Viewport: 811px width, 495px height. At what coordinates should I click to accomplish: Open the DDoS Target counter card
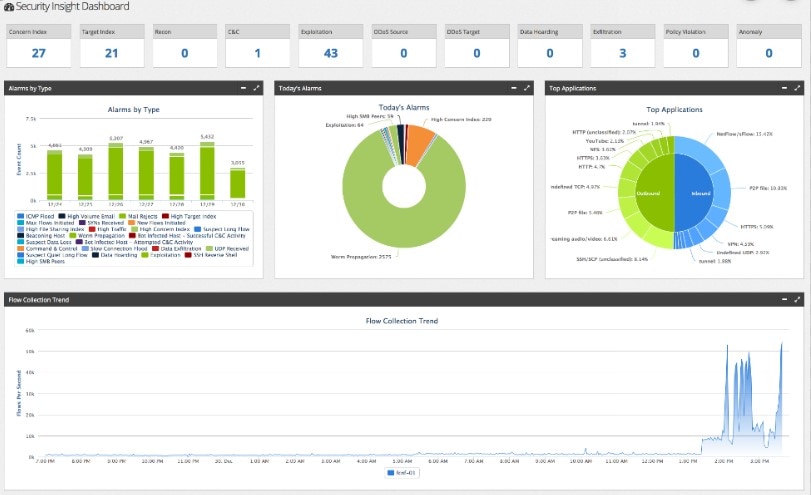point(477,46)
